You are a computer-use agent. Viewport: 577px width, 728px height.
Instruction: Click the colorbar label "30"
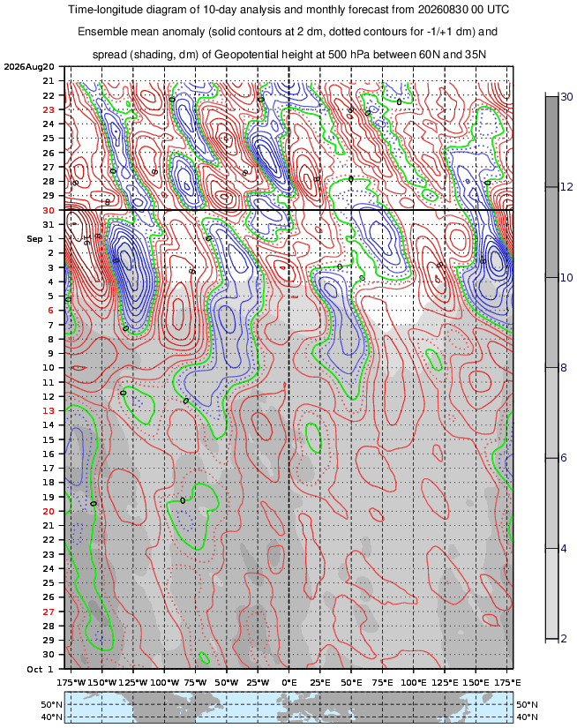[566, 96]
